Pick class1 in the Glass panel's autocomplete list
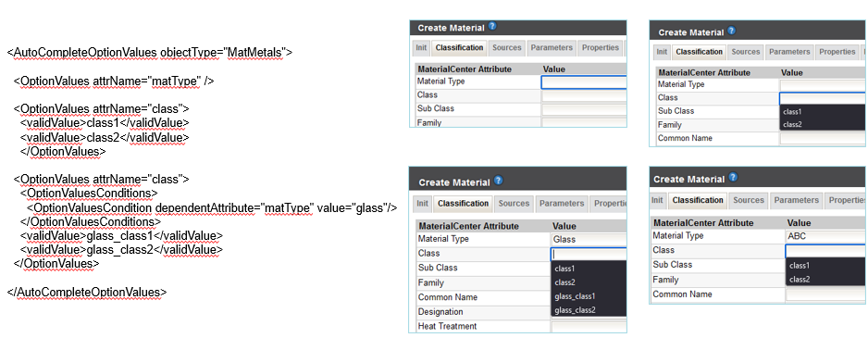This screenshot has width=868, height=338. (589, 269)
